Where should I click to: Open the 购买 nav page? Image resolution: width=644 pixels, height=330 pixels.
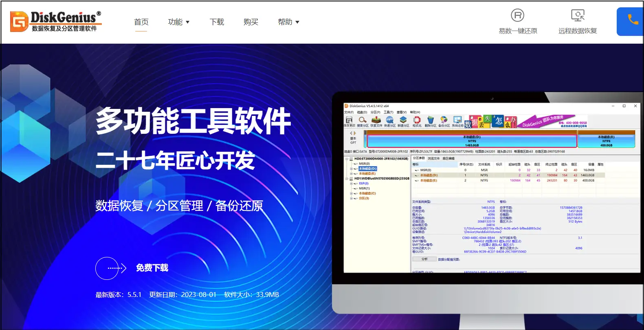pyautogui.click(x=251, y=22)
